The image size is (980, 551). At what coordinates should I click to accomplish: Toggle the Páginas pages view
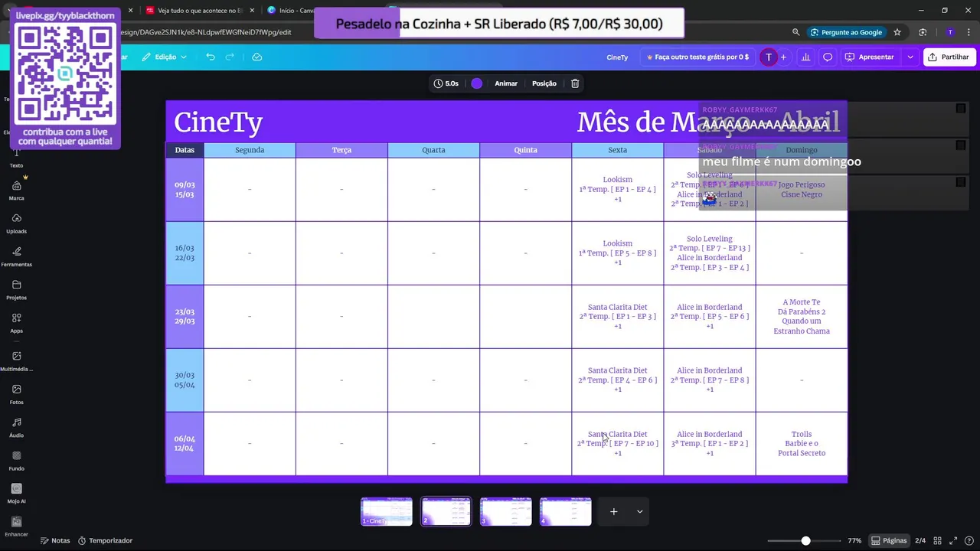click(889, 540)
